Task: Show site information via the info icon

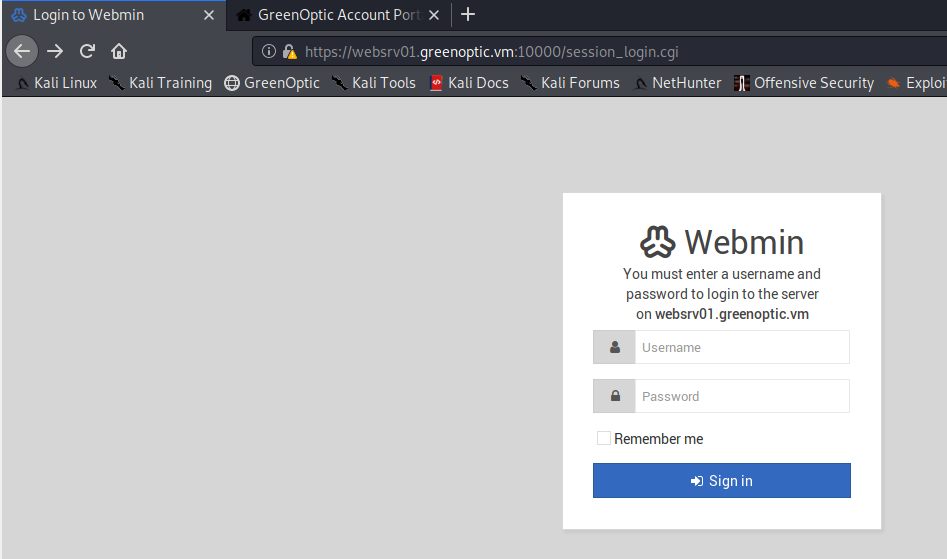Action: (x=269, y=51)
